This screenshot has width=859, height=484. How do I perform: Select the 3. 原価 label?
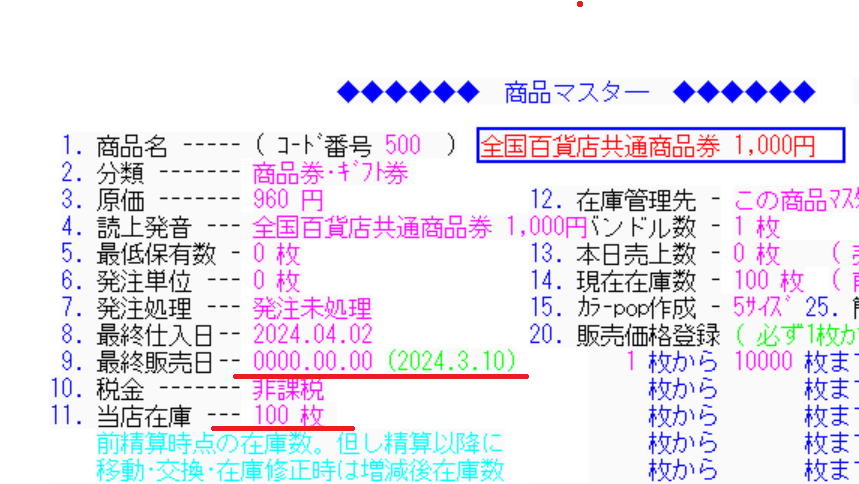(102, 200)
